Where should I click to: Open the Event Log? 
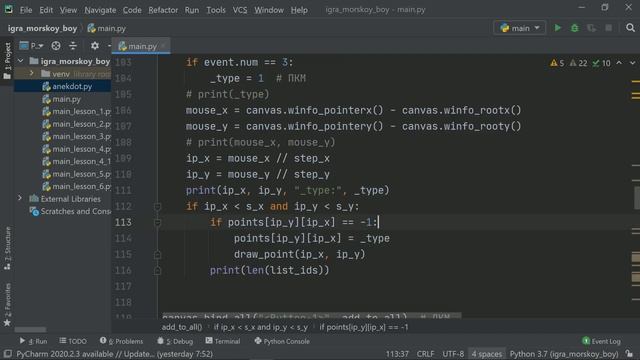click(601, 341)
